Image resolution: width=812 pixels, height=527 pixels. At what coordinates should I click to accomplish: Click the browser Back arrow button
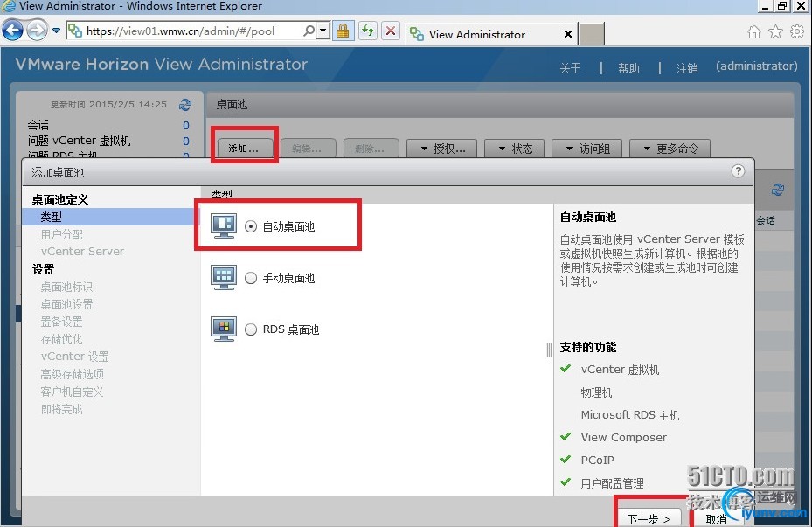[12, 31]
